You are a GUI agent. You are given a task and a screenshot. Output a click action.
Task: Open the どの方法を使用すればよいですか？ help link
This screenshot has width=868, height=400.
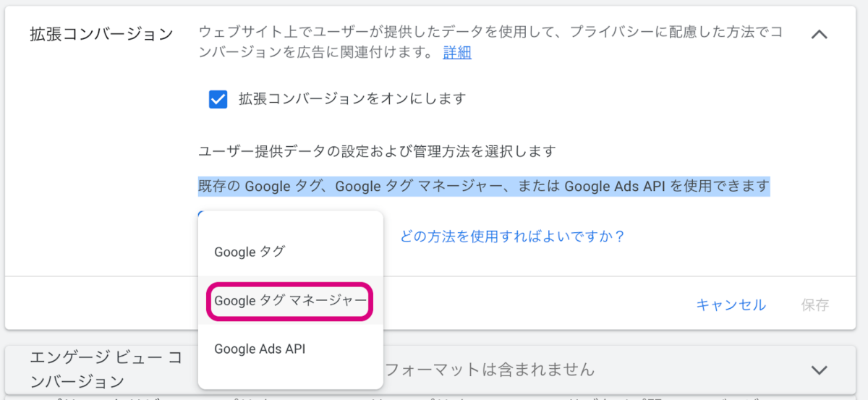[512, 237]
